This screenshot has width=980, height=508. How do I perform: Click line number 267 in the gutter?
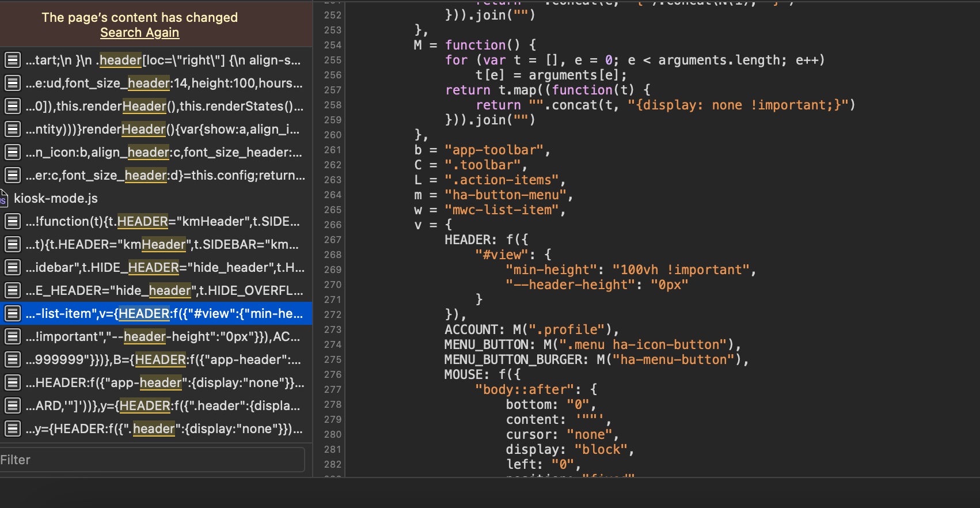pos(333,240)
